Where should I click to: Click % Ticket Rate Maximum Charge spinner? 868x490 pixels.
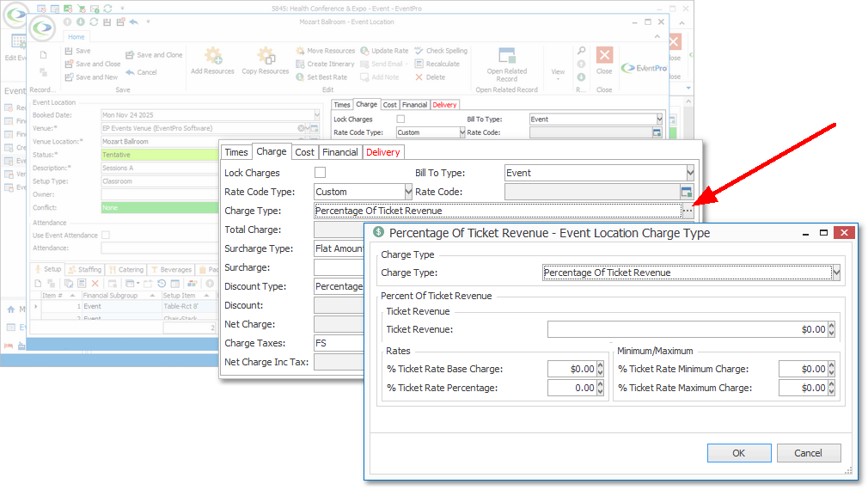click(831, 388)
